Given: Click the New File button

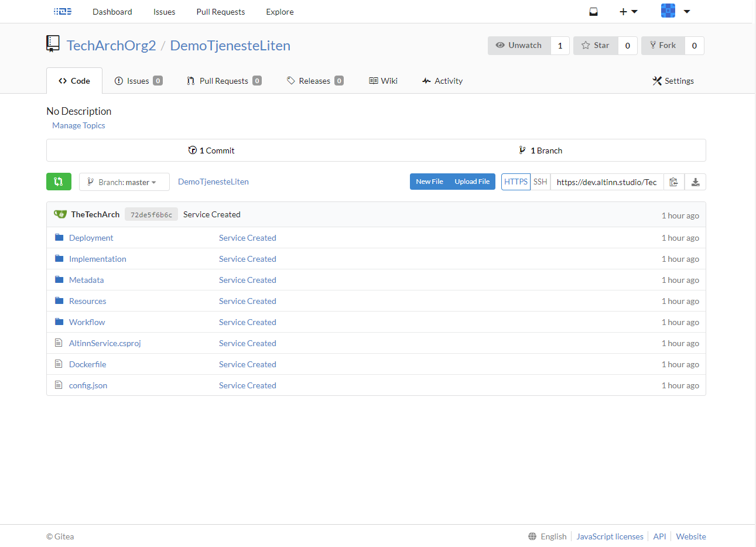Looking at the screenshot, I should pyautogui.click(x=429, y=182).
